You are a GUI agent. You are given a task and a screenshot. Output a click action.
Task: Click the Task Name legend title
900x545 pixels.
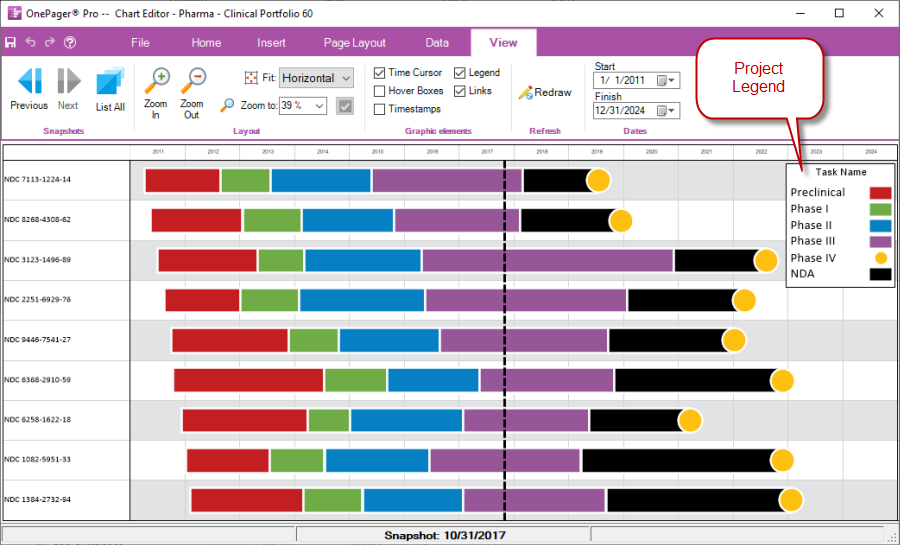tap(841, 172)
